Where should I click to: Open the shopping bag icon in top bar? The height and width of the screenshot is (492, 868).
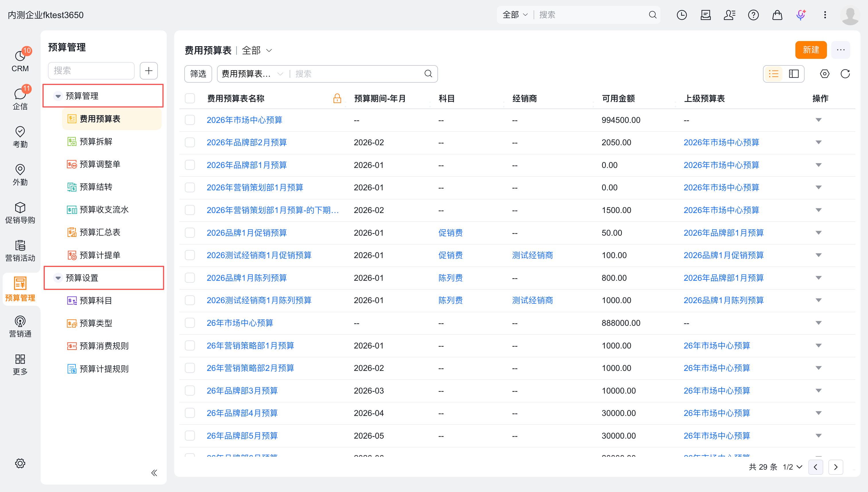777,15
